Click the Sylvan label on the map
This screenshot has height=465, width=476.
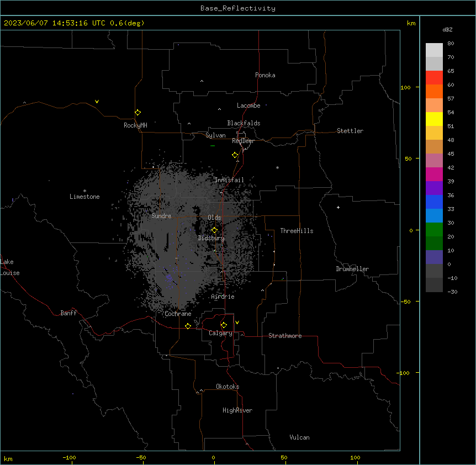(x=215, y=135)
